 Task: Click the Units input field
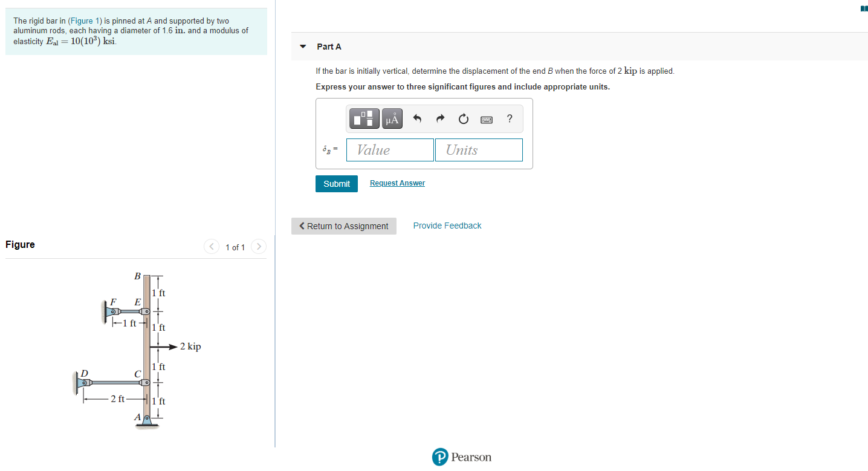[479, 149]
